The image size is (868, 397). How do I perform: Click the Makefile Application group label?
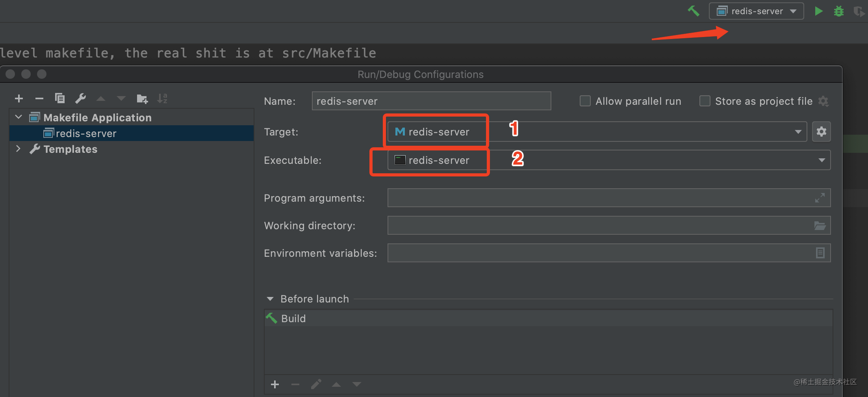coord(97,117)
